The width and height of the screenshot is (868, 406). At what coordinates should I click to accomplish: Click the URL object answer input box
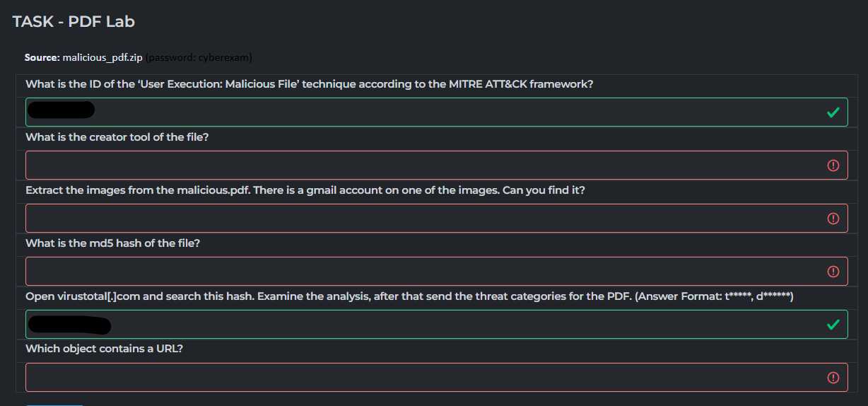pos(424,378)
